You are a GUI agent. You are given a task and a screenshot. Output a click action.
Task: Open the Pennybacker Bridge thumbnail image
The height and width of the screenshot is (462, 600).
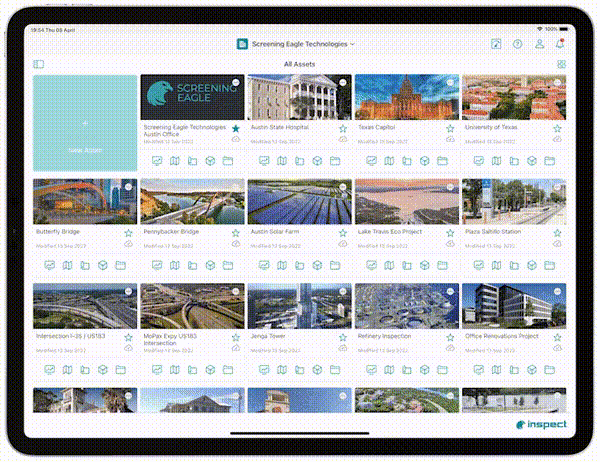coord(192,201)
